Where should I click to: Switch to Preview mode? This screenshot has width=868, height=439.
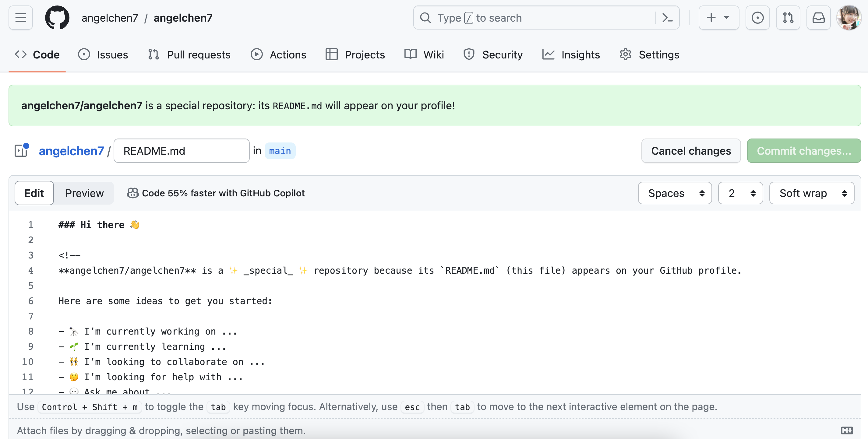tap(84, 193)
